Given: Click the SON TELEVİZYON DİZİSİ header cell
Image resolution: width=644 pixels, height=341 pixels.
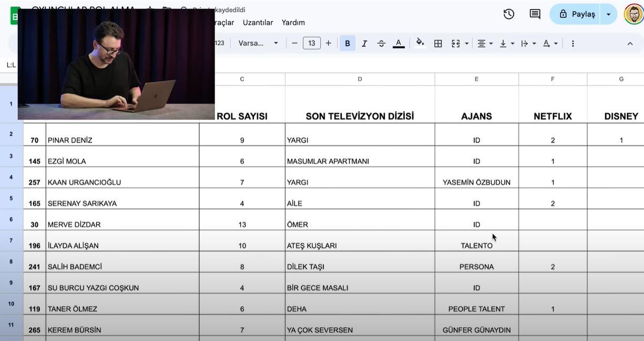Looking at the screenshot, I should pos(360,105).
